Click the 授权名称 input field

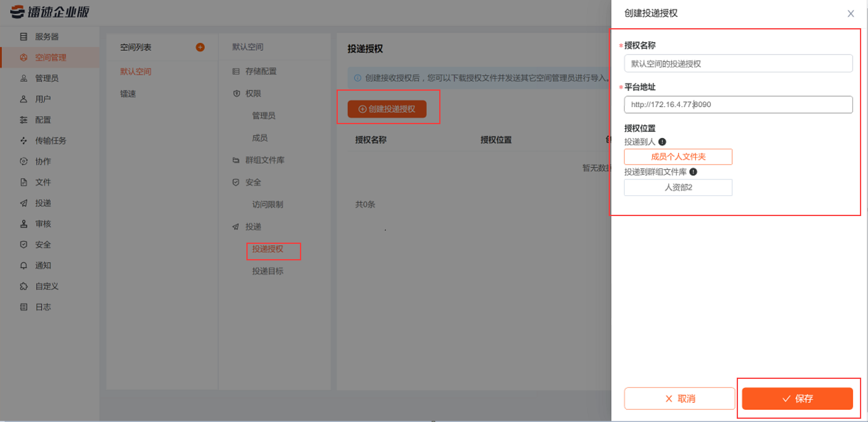738,64
